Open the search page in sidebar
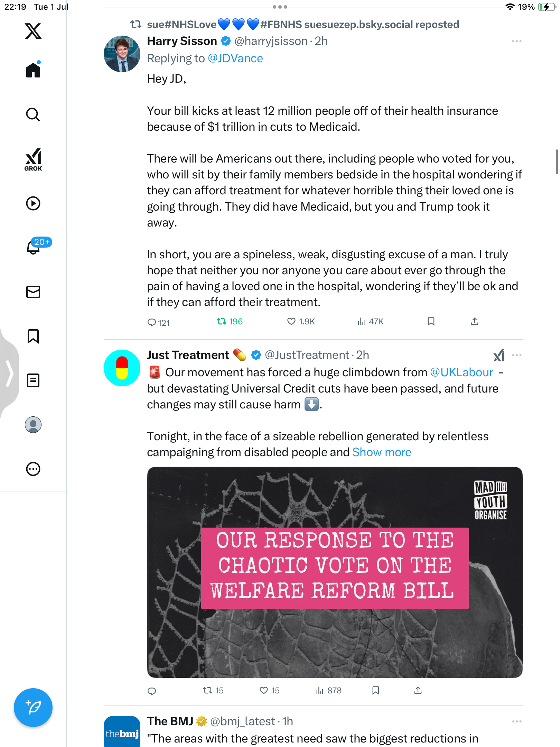 pyautogui.click(x=33, y=114)
